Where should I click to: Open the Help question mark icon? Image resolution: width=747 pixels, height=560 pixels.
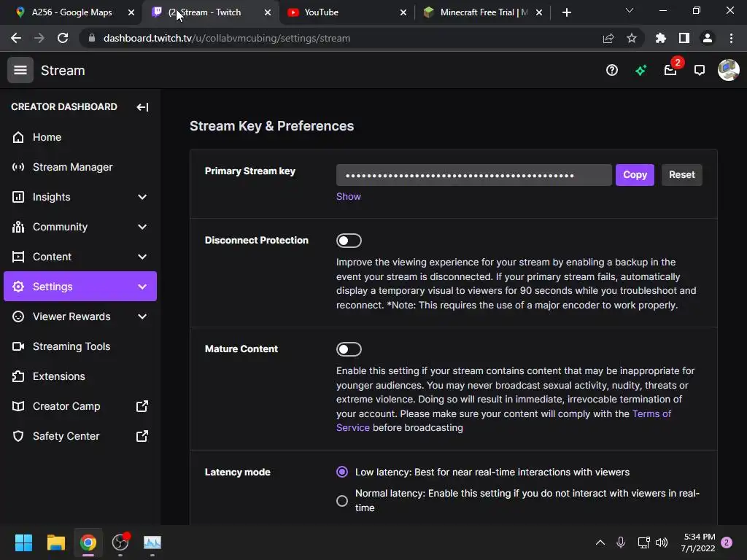pyautogui.click(x=612, y=71)
